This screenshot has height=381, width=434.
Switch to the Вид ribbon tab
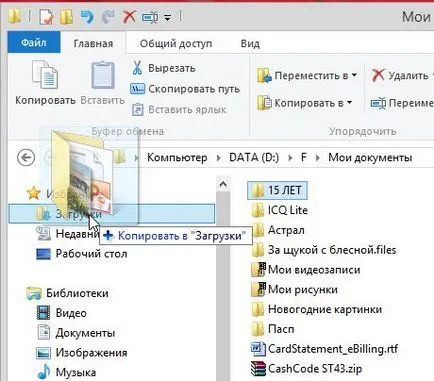click(x=250, y=43)
